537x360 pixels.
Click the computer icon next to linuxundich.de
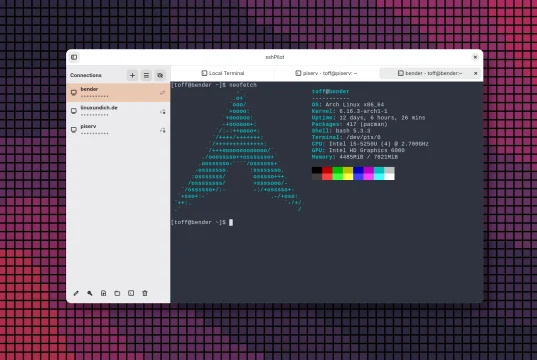point(74,111)
